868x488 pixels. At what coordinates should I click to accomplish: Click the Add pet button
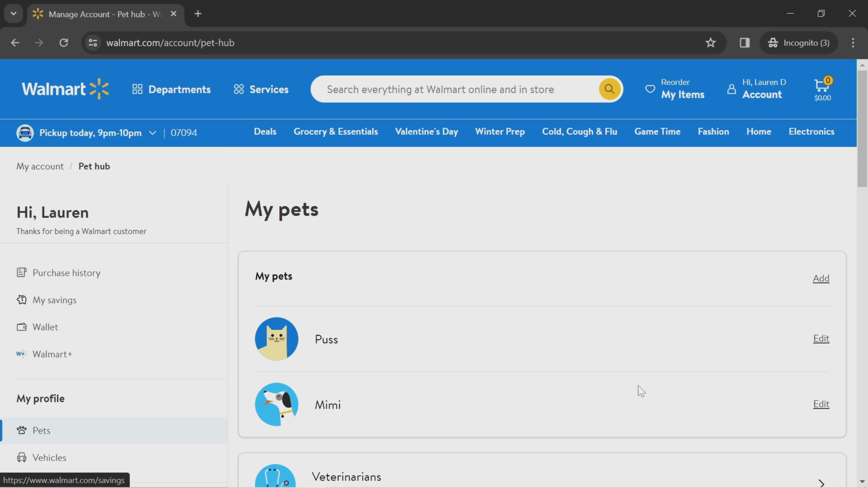click(x=821, y=278)
